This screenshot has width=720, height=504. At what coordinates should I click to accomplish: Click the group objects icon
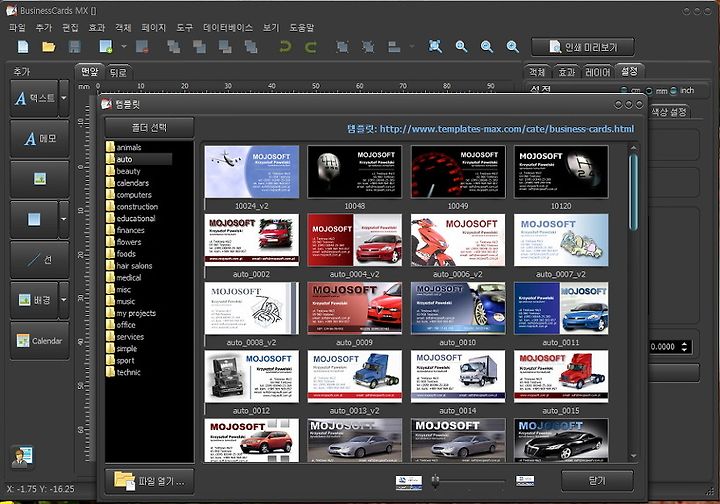click(x=342, y=47)
